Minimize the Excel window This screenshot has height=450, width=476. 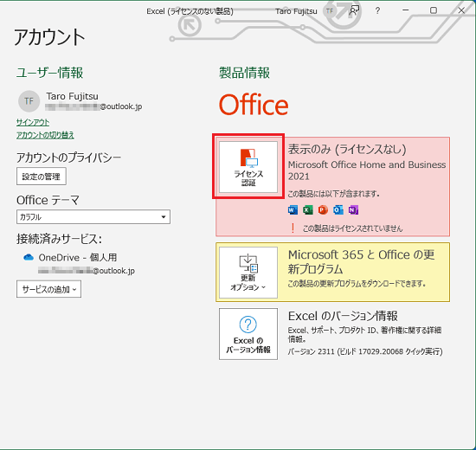[406, 10]
